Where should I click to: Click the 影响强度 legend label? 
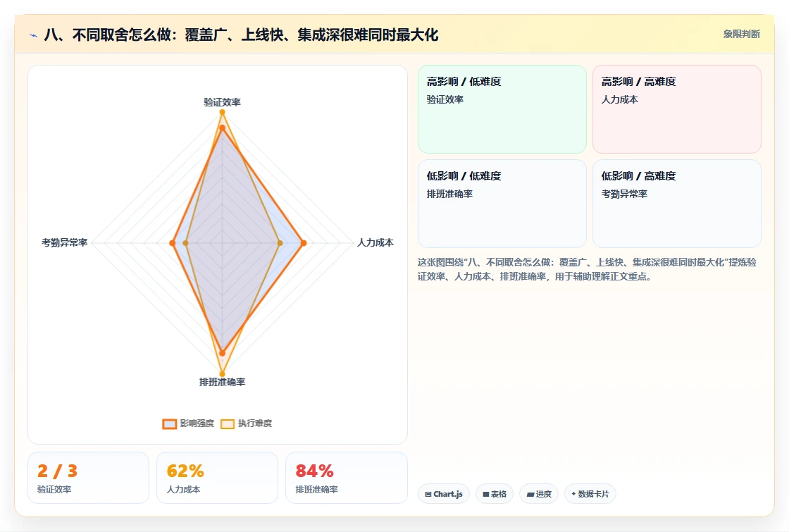(x=197, y=423)
